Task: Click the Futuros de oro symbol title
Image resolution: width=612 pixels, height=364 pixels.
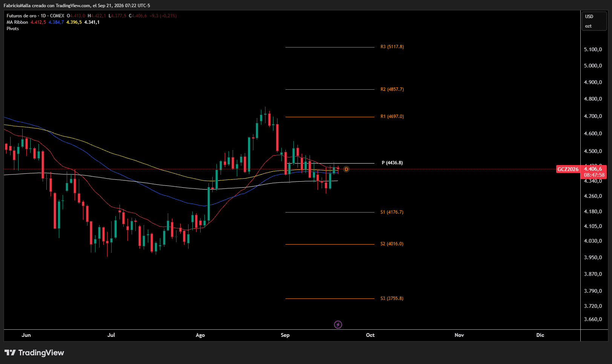Action: pos(21,16)
